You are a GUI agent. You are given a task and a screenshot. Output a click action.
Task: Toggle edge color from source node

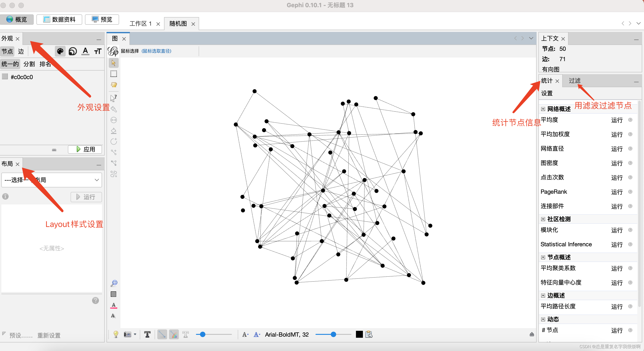(174, 335)
